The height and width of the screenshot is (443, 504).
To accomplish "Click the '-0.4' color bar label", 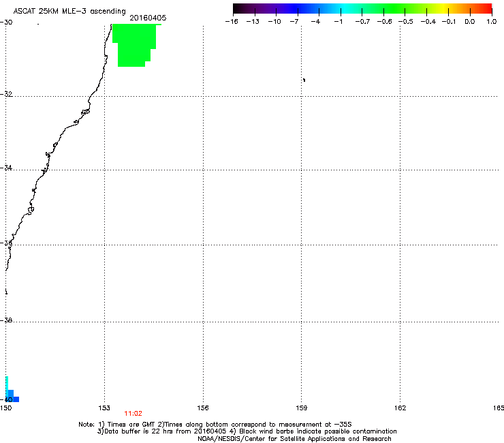I will click(428, 22).
